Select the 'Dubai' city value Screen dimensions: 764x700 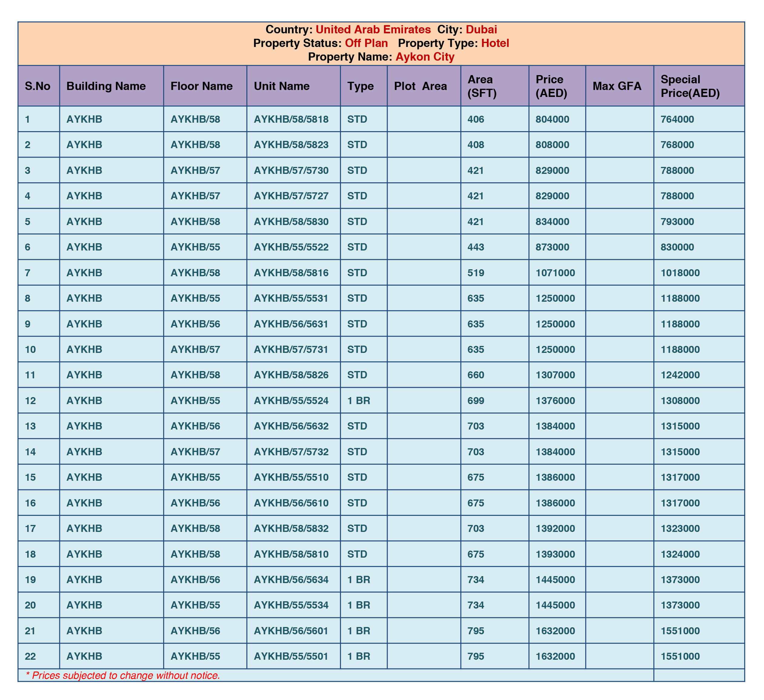pos(481,30)
